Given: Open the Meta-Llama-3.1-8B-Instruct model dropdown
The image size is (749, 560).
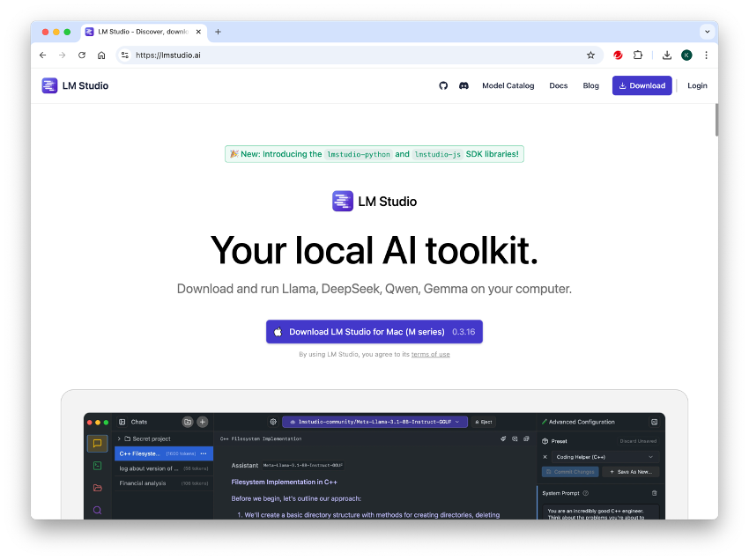Looking at the screenshot, I should 375,422.
